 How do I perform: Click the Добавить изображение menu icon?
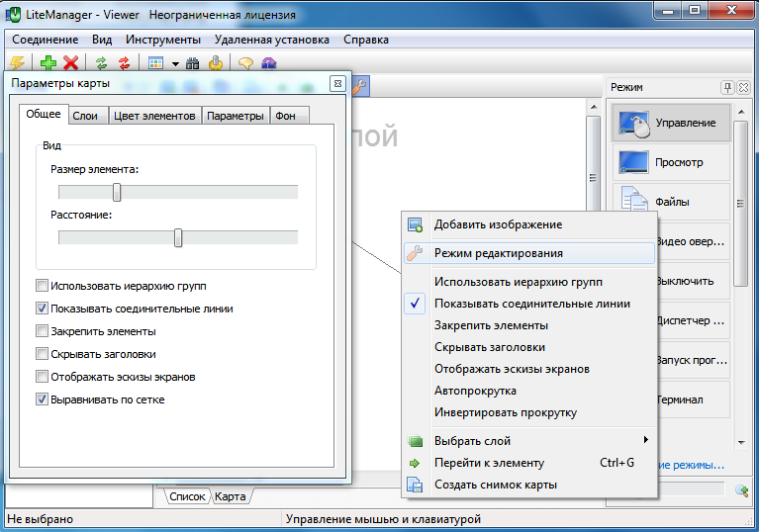click(x=415, y=224)
